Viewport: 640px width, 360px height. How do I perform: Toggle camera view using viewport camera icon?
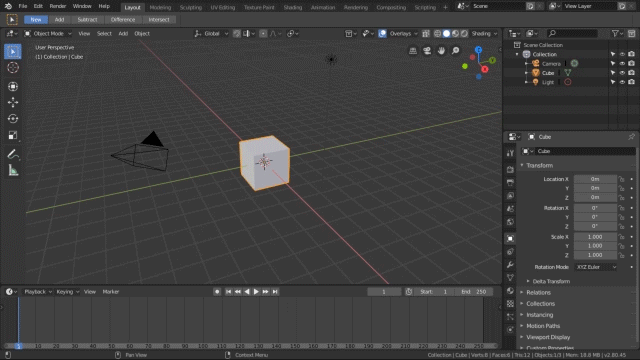(427, 51)
